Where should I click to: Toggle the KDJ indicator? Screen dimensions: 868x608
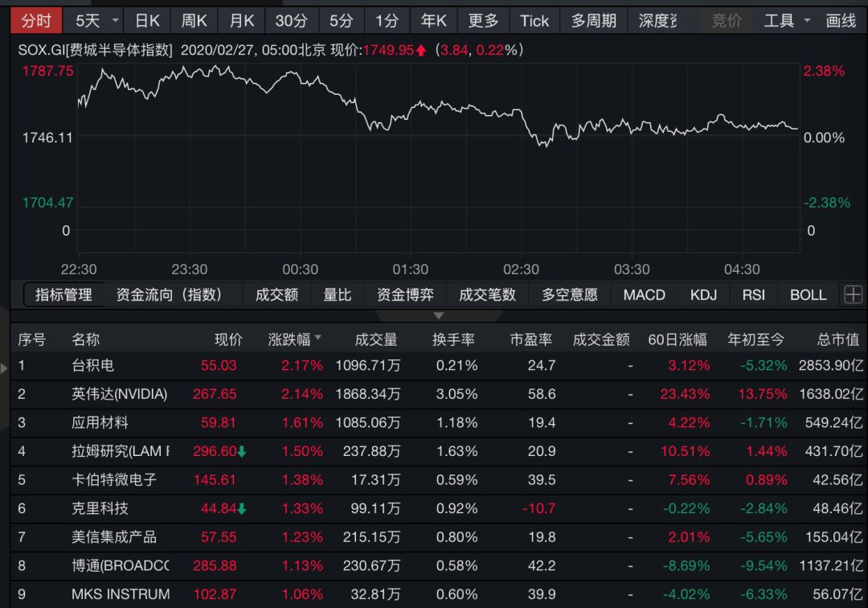[x=703, y=295]
